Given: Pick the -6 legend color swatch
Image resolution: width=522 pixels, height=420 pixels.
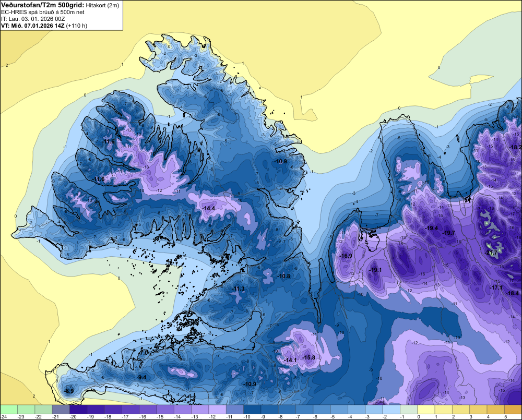Looking at the screenshot, I should coord(322,409).
